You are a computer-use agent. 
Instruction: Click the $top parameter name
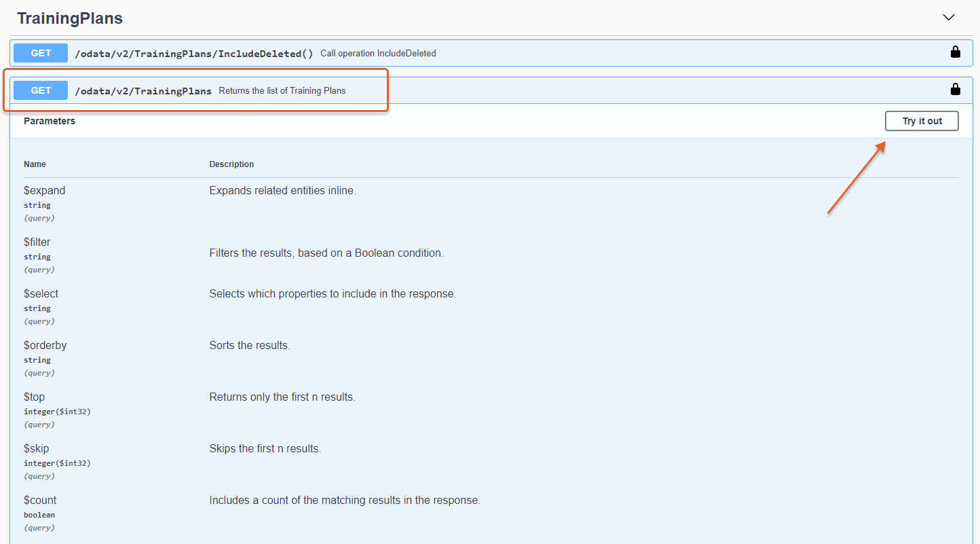point(34,397)
